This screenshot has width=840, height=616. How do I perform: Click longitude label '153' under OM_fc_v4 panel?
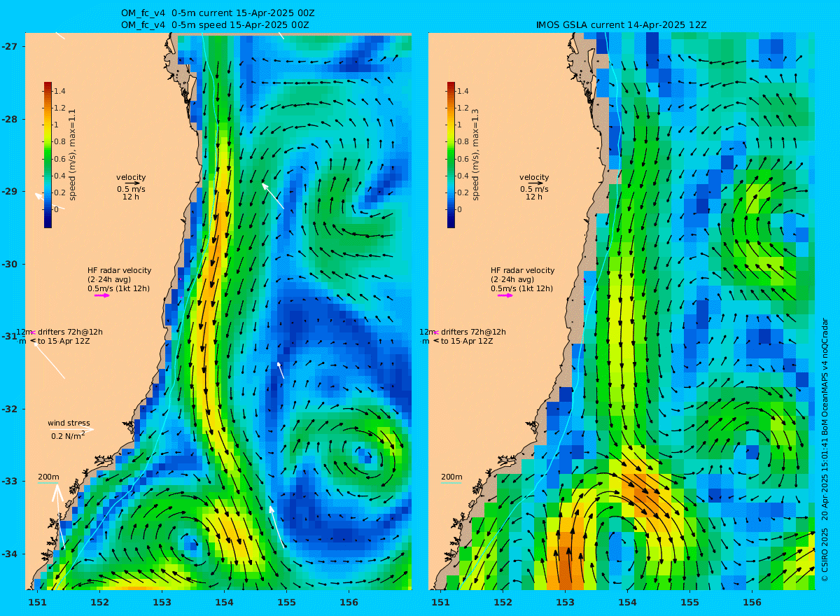(162, 602)
